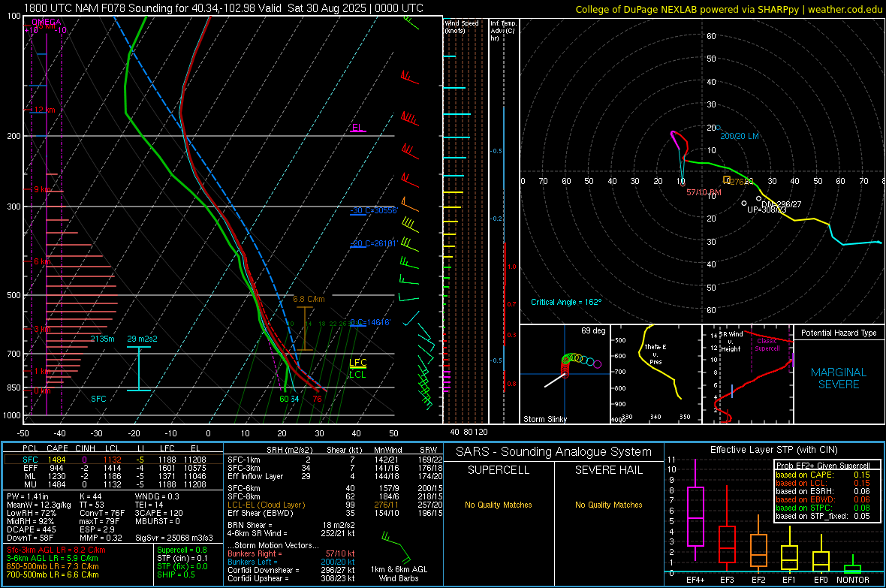Select the 'EL' marker on the skew-T
Viewport: 886px width, 588px height.
357,127
